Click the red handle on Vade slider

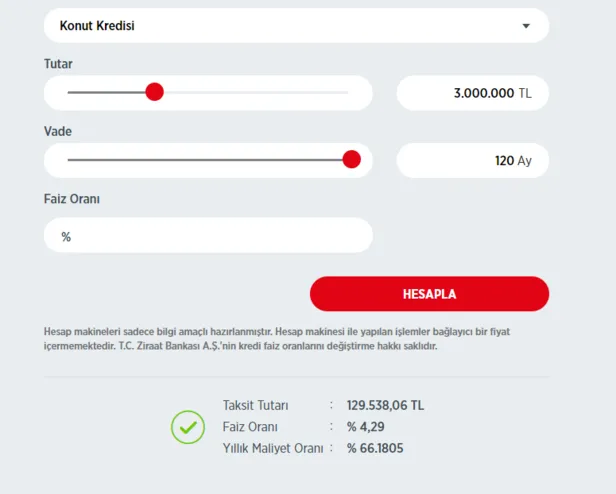coord(351,159)
